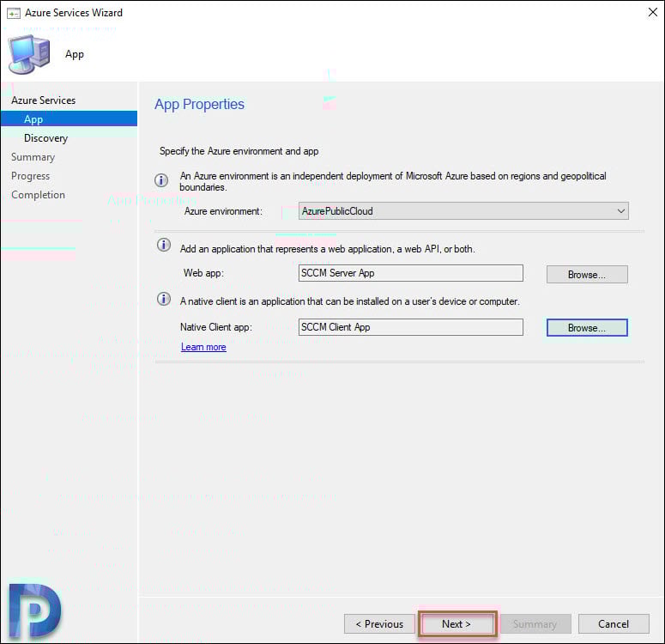Select the Completion step in sidebar
The width and height of the screenshot is (665, 644).
(x=38, y=195)
